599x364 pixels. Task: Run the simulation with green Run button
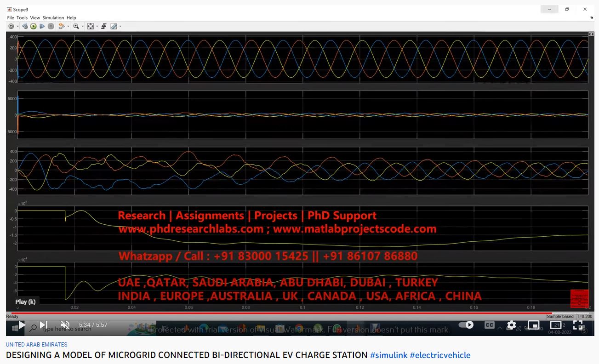point(34,26)
